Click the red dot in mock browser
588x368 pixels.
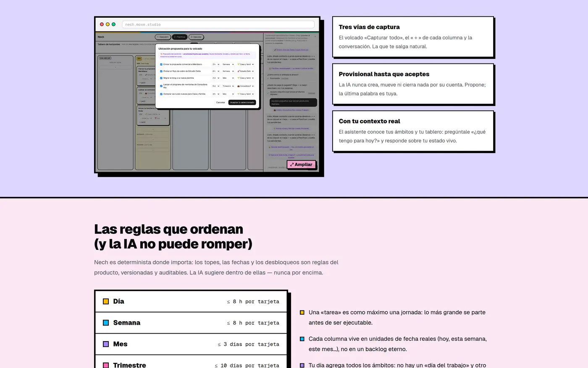102,24
